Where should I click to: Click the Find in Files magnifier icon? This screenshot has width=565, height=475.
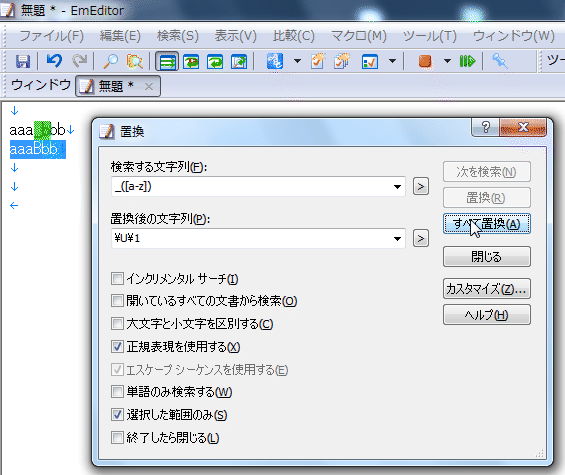pyautogui.click(x=135, y=61)
